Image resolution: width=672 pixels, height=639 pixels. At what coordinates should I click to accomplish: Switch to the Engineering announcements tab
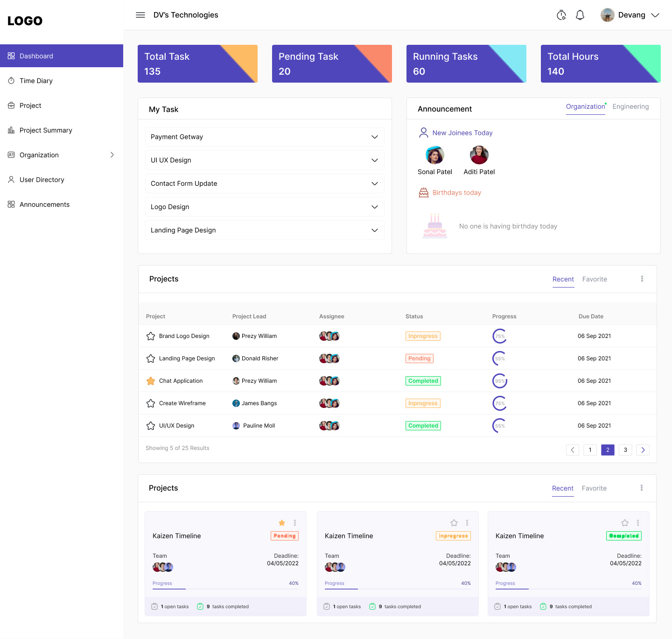[630, 106]
